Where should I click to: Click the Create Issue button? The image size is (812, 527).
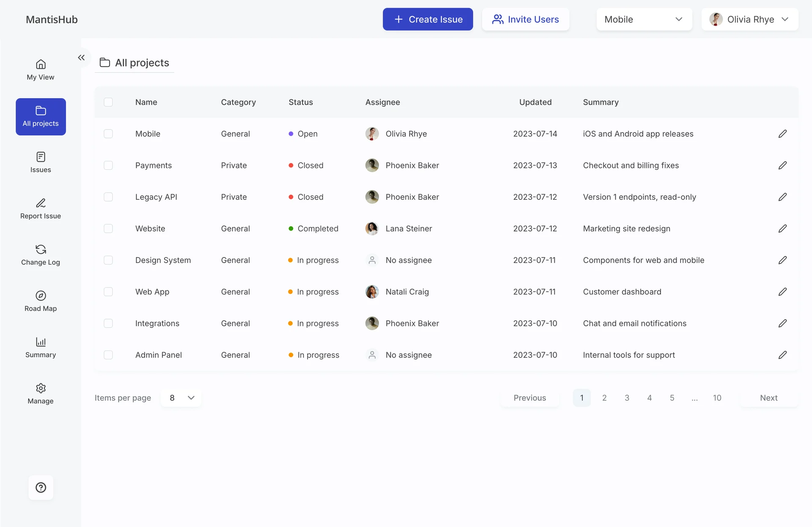tap(428, 19)
